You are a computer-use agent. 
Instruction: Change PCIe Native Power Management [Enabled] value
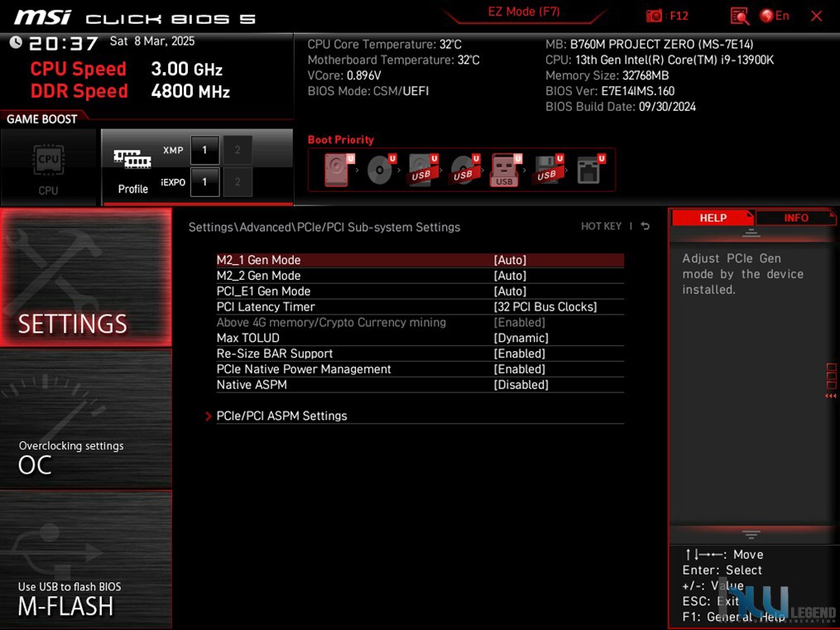pos(520,369)
